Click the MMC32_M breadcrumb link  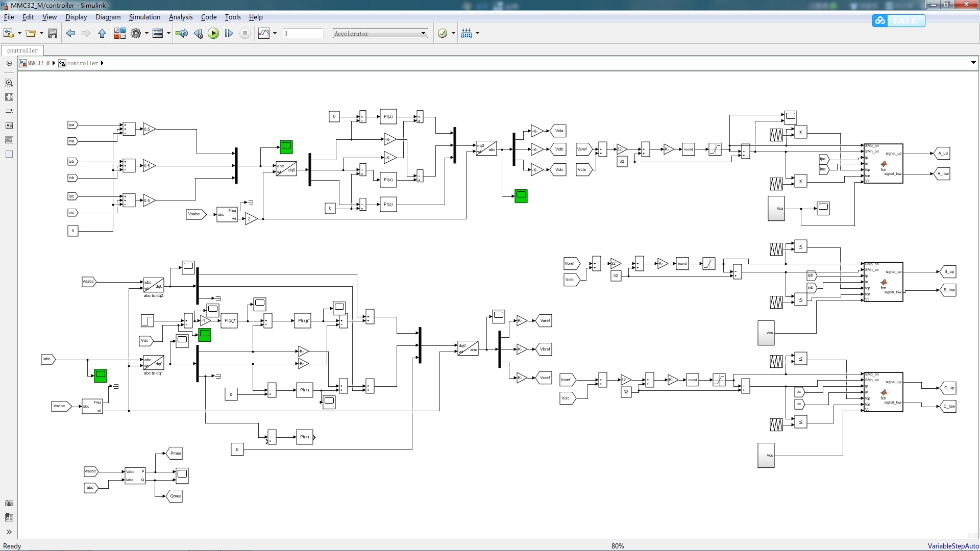[38, 63]
